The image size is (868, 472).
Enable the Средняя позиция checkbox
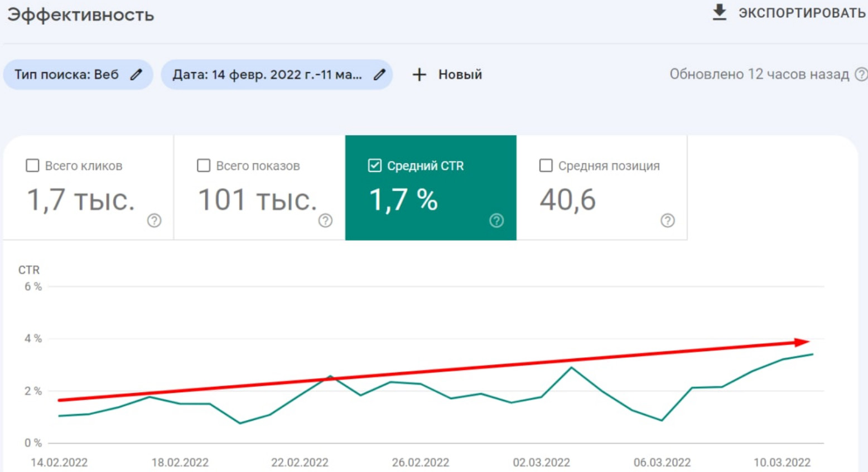(x=546, y=166)
